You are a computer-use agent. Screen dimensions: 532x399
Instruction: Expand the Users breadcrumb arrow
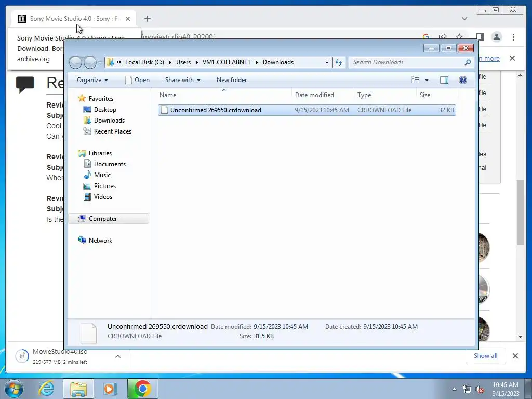tap(196, 62)
